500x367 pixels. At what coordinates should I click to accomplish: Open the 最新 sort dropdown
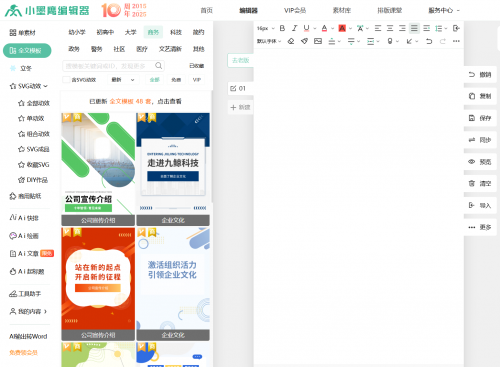(x=123, y=80)
